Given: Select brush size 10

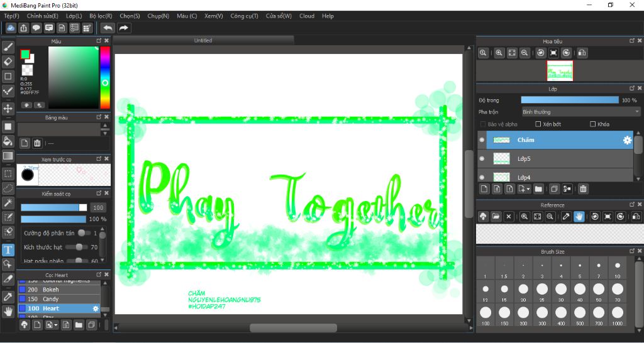Looking at the screenshot, I should 618,268.
